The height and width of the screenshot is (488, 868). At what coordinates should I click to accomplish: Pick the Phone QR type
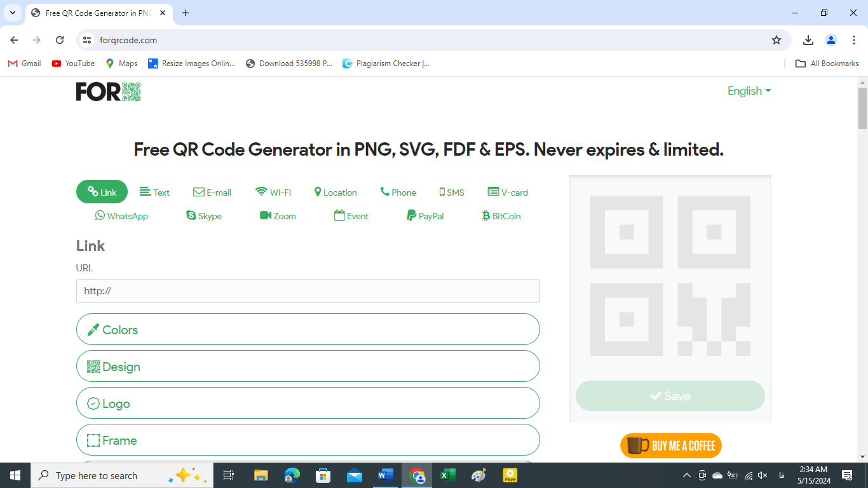(398, 192)
